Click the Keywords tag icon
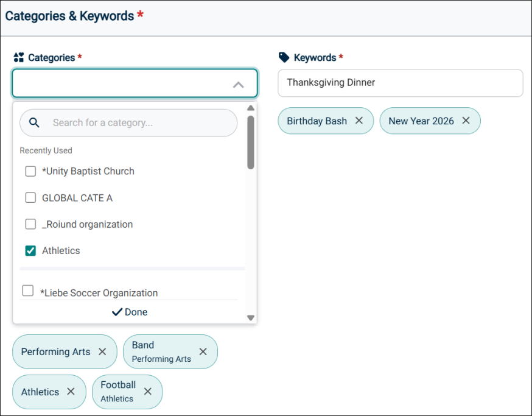532x416 pixels. point(284,57)
